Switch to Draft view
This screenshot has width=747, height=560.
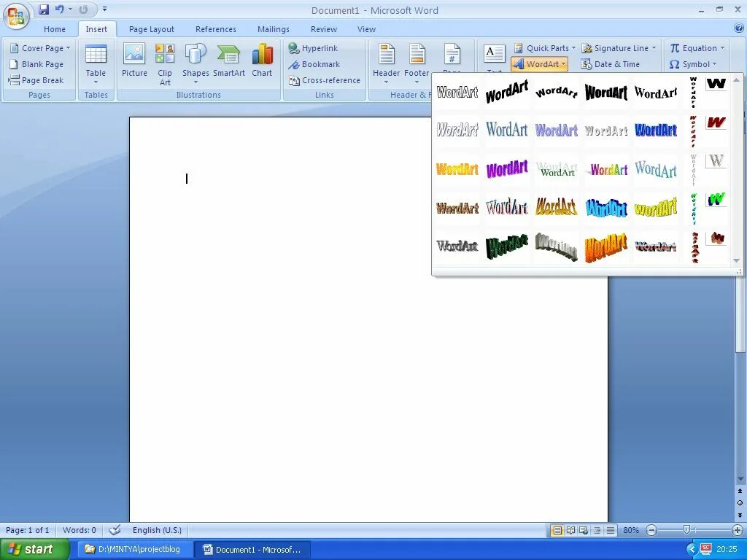point(611,530)
